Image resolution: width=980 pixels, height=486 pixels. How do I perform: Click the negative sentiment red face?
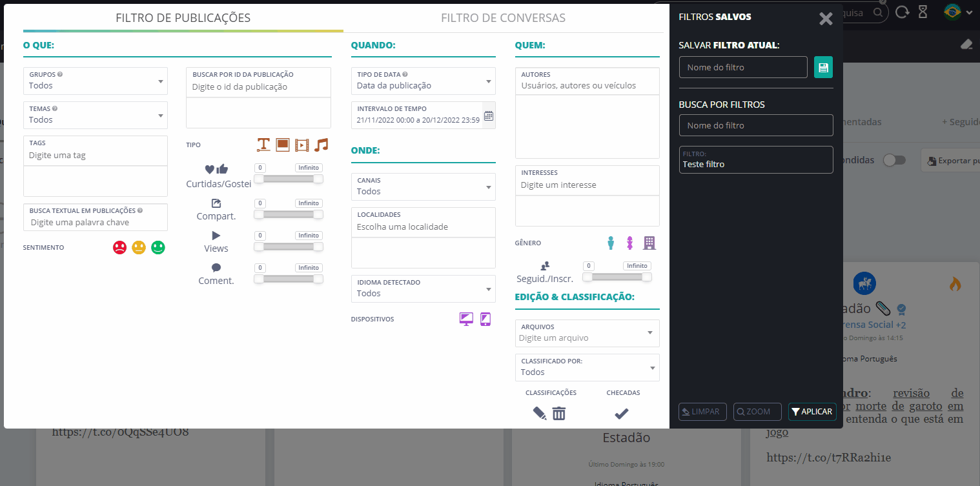point(119,247)
